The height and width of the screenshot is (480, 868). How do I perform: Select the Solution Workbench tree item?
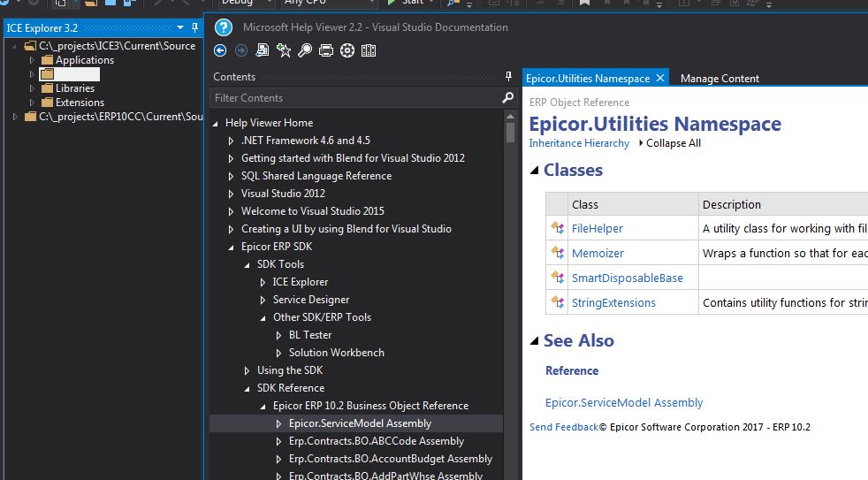(336, 352)
